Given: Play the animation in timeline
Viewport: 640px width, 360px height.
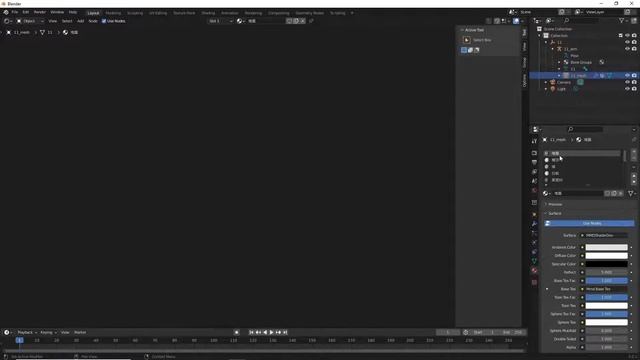Looking at the screenshot, I should 271,332.
